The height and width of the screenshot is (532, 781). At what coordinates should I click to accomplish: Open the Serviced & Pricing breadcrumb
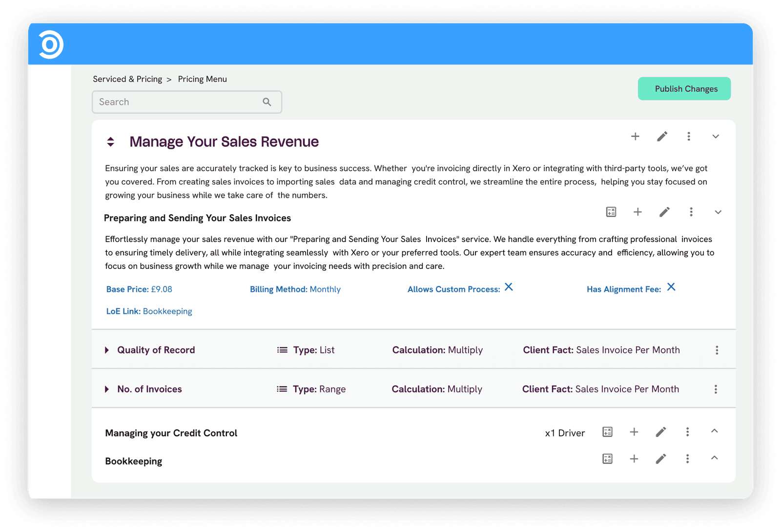click(x=127, y=79)
